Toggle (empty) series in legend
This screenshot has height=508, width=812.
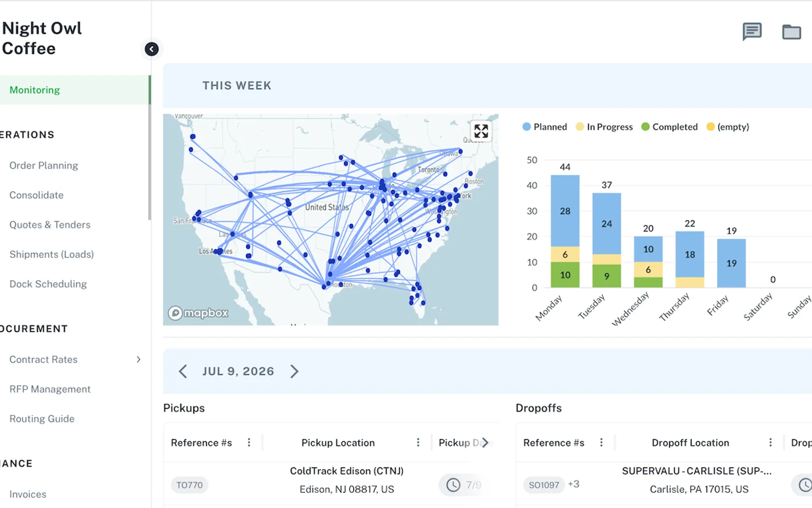(x=728, y=126)
